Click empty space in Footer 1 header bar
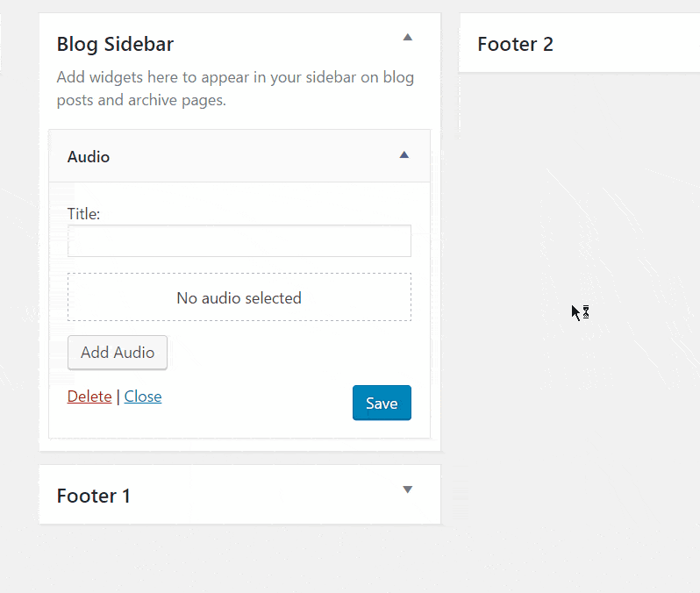The height and width of the screenshot is (593, 700). coord(263,496)
